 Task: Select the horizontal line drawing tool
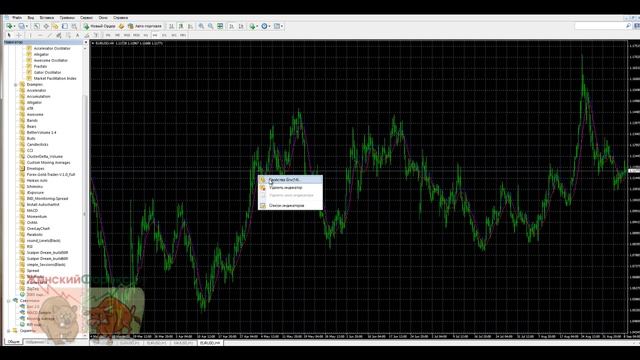[40, 36]
